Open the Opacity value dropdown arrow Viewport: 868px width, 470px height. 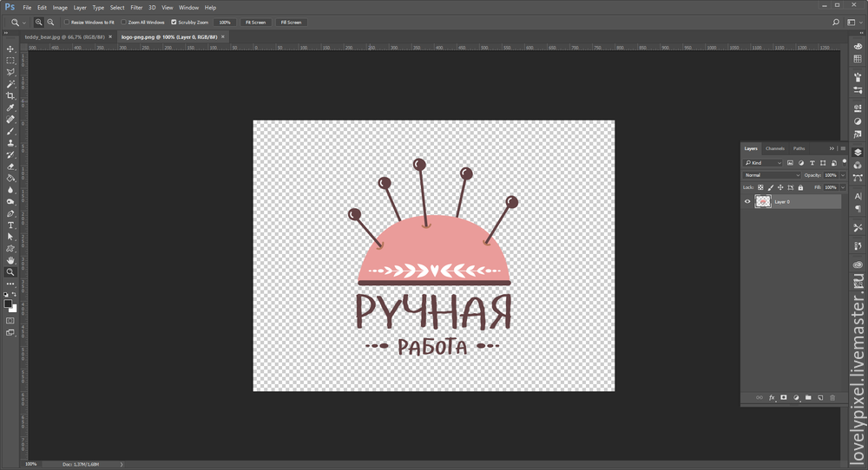[x=843, y=175]
